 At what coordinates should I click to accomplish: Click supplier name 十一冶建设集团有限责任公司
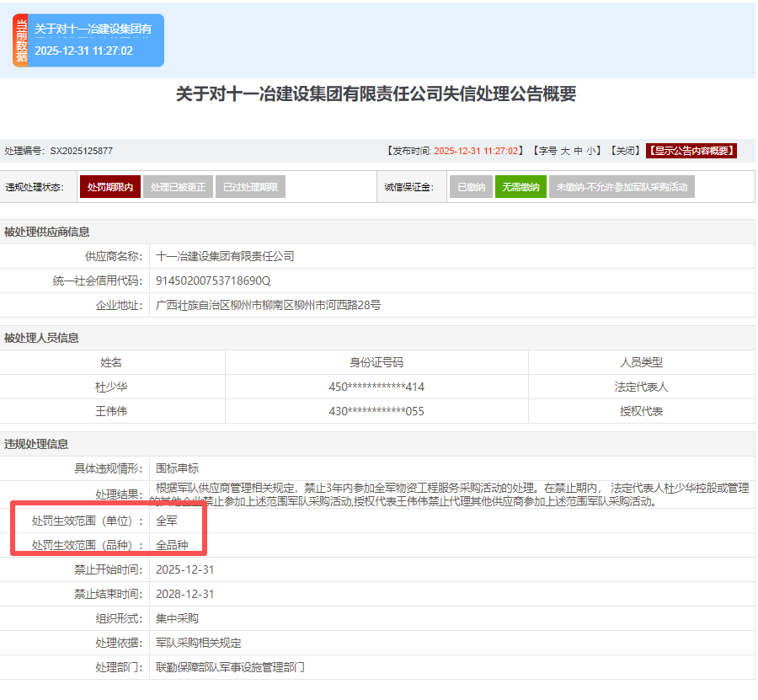tap(225, 256)
